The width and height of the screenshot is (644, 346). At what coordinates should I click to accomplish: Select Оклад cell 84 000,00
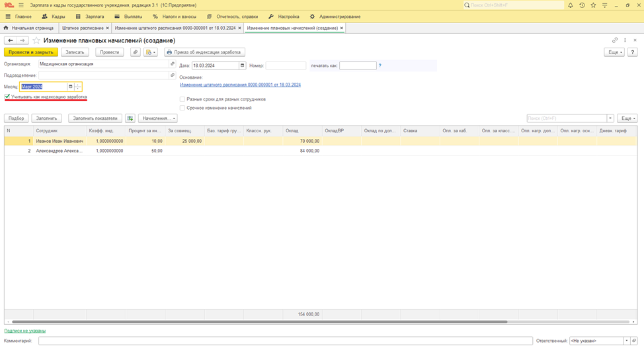302,151
